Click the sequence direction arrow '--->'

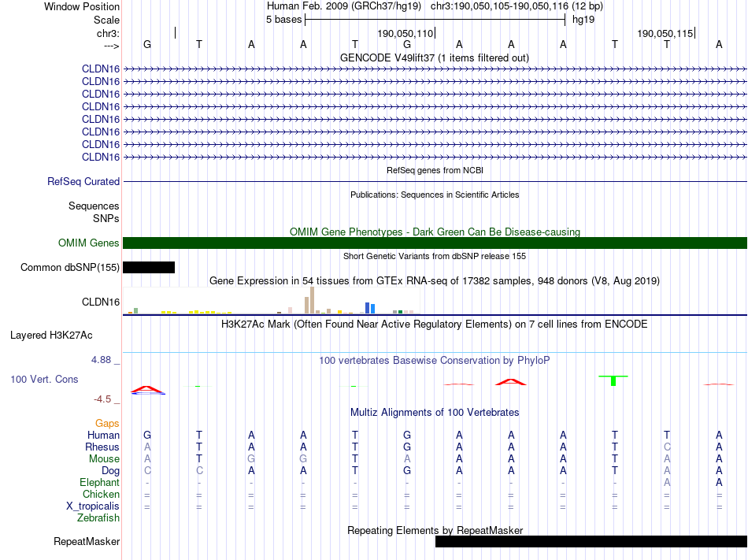[x=111, y=46]
